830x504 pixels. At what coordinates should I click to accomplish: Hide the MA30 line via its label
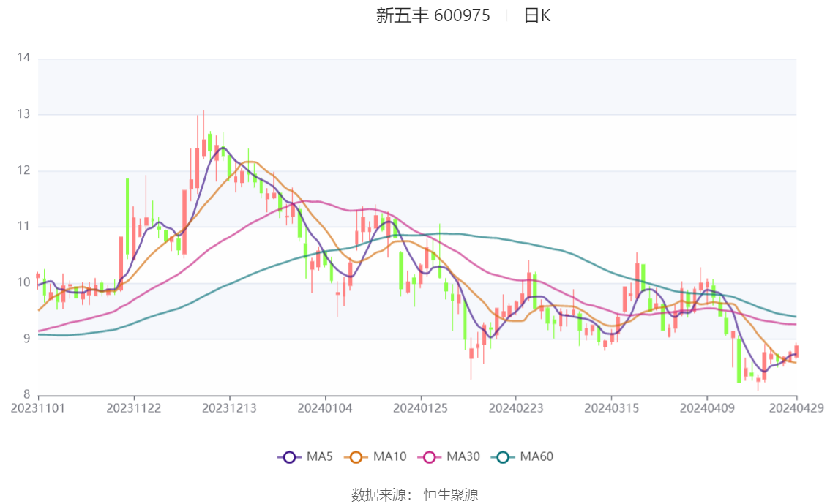(x=463, y=456)
